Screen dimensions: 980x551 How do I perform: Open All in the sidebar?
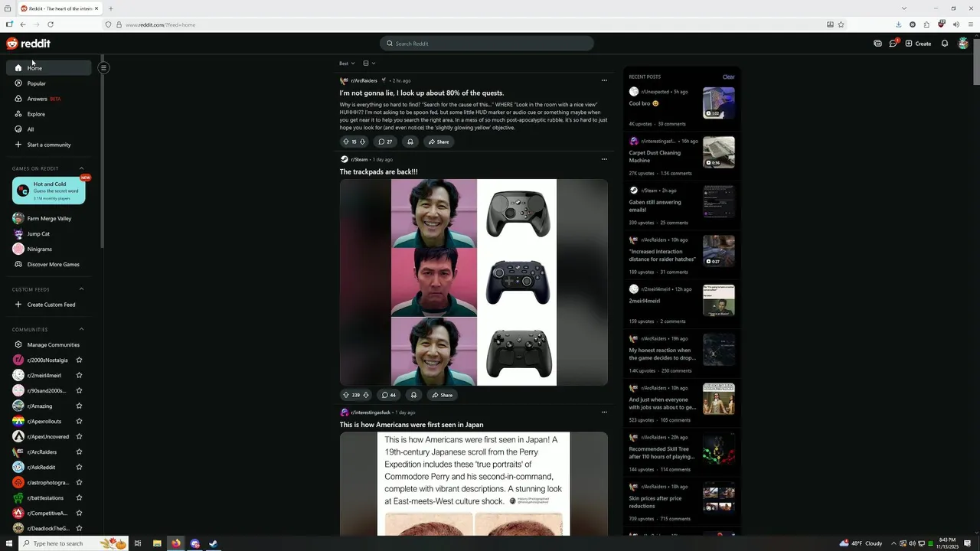coord(49,129)
